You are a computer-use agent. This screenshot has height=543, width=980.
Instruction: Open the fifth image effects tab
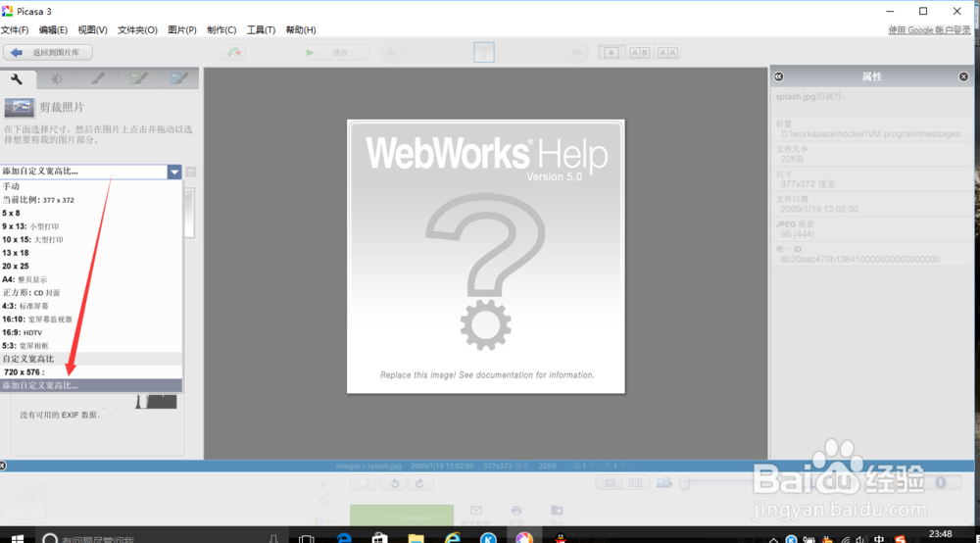pos(178,78)
